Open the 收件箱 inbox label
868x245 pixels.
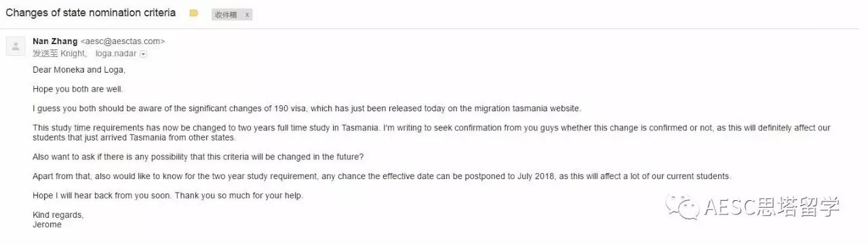(226, 14)
